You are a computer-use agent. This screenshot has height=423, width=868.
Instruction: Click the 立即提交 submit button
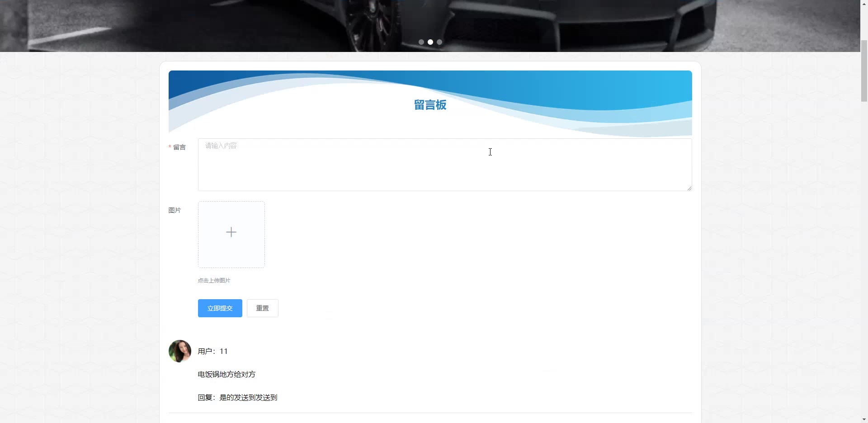(220, 308)
